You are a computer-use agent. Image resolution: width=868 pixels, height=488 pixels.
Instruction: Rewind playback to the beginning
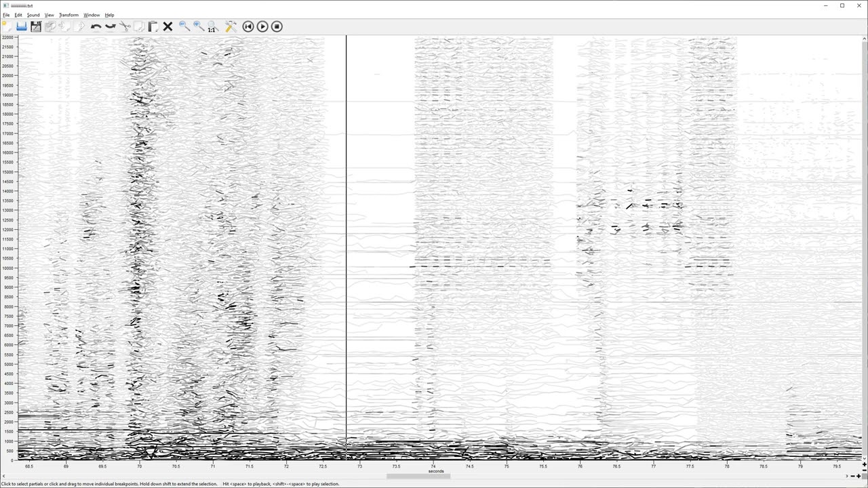(248, 26)
